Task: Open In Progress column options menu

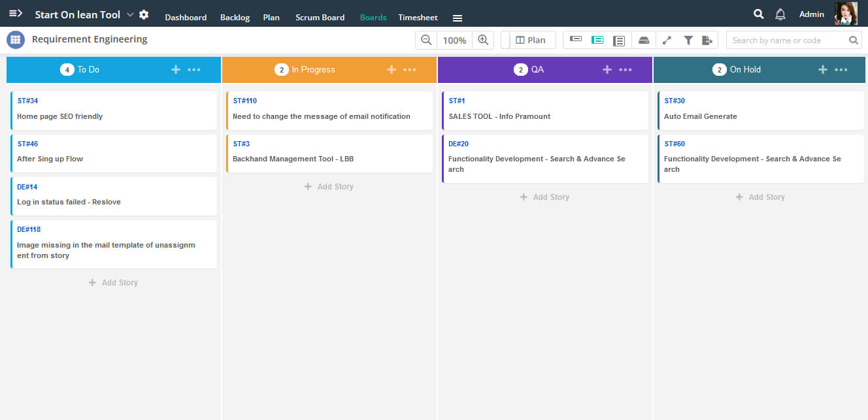Action: click(x=410, y=69)
